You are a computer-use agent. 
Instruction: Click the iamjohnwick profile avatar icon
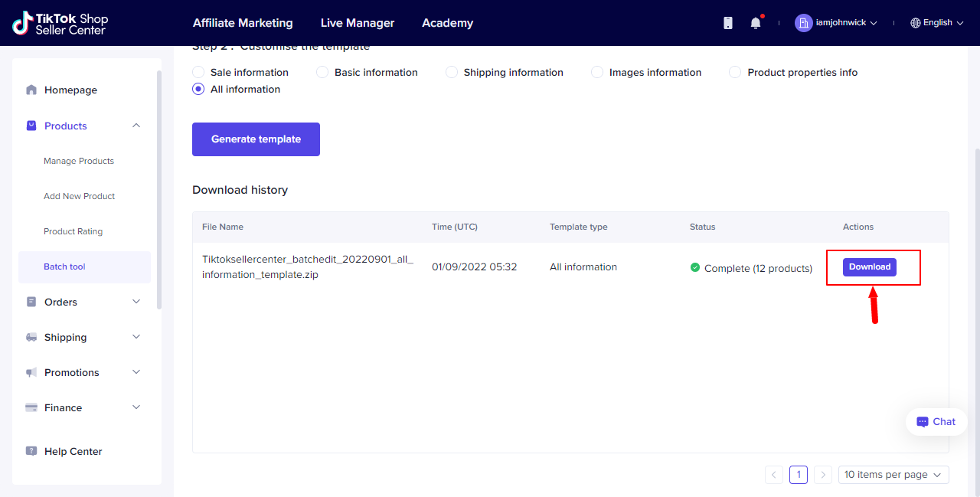[x=803, y=23]
